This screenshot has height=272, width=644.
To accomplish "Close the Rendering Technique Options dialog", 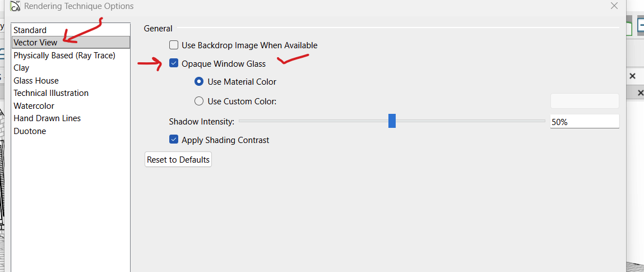I will coord(614,6).
